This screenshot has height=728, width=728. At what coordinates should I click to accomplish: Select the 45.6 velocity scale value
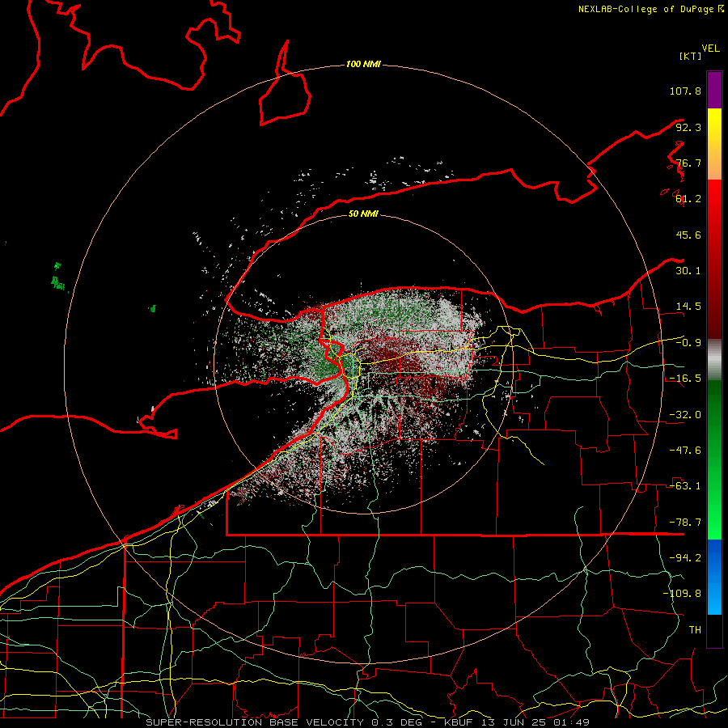click(x=688, y=235)
